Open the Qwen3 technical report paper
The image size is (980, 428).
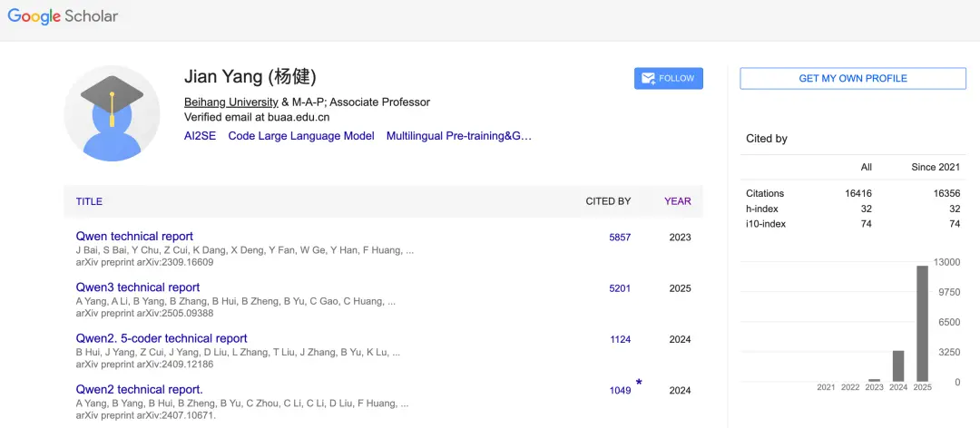138,287
